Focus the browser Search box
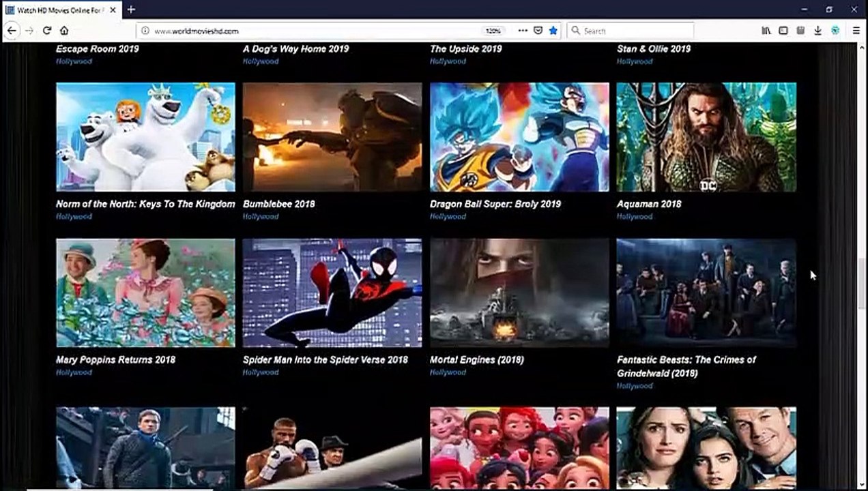 click(631, 31)
